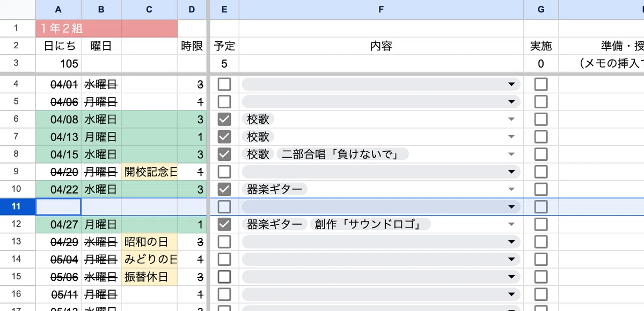Uncheck the 予定 checkbox for 04/13

pos(224,137)
